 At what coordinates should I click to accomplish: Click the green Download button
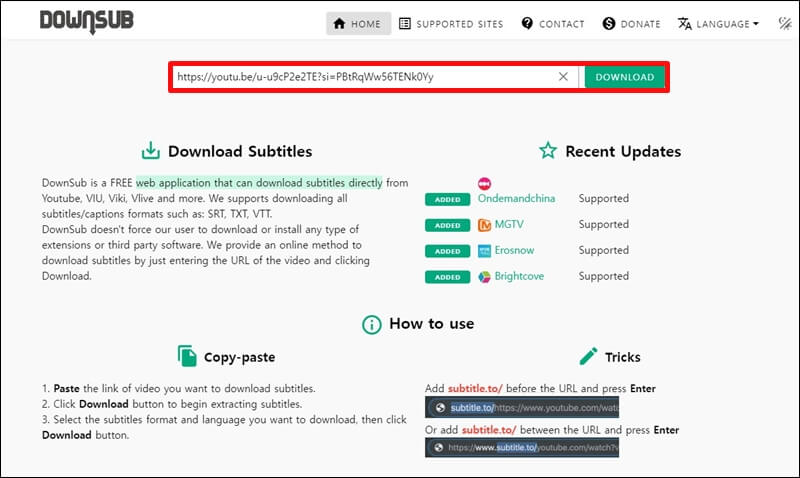pos(624,77)
